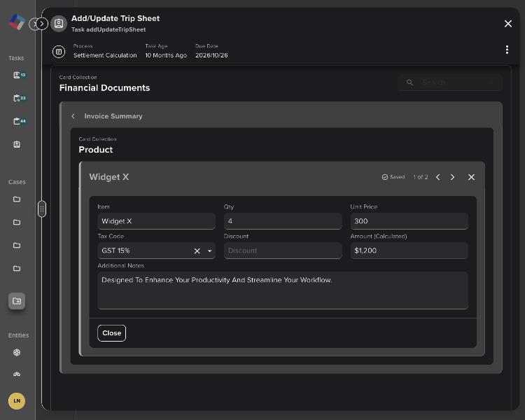525x420 pixels.
Task: Click the Item field containing Widget X
Action: (156, 221)
